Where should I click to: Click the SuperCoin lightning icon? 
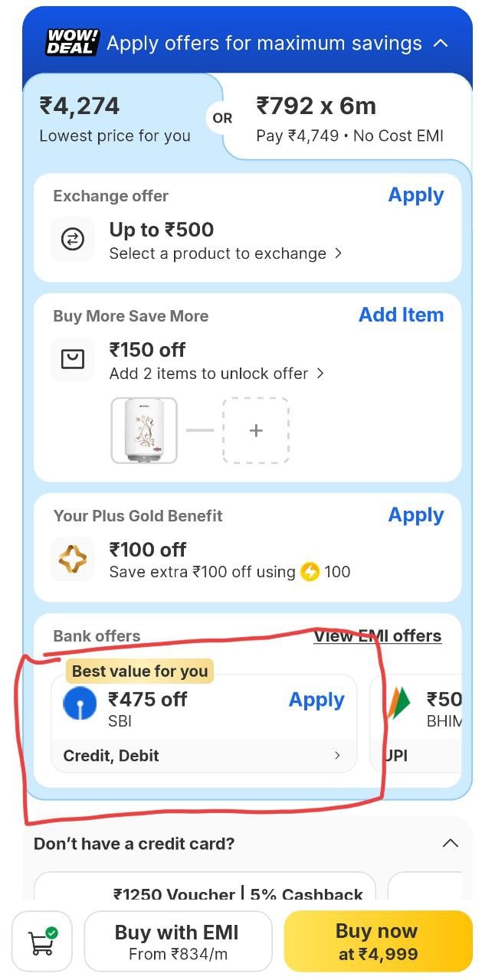[x=310, y=572]
